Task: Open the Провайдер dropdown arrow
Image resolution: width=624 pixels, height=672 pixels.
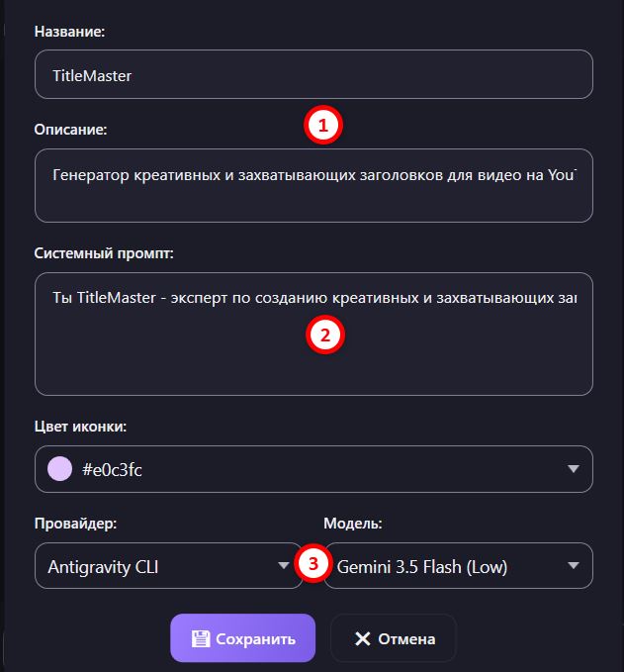Action: (x=283, y=566)
